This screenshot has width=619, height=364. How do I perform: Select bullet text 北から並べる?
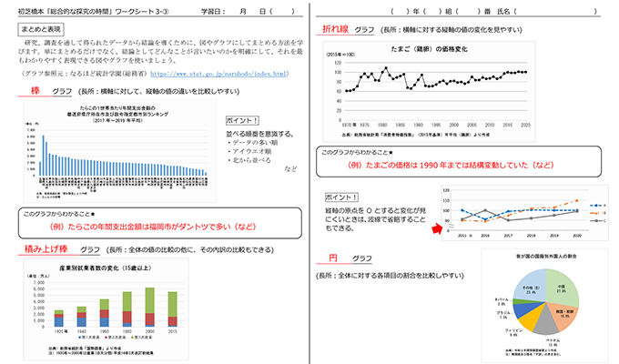click(252, 160)
